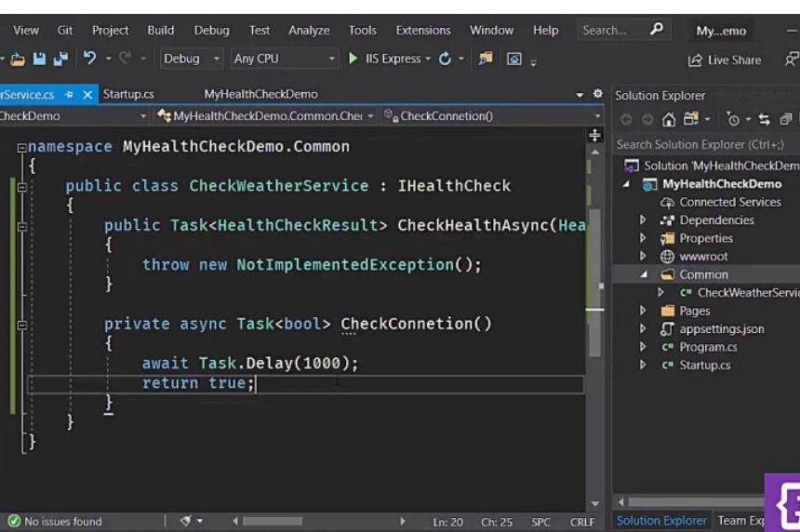Image resolution: width=800 pixels, height=532 pixels.
Task: Open the Debug configuration dropdown
Action: 192,59
